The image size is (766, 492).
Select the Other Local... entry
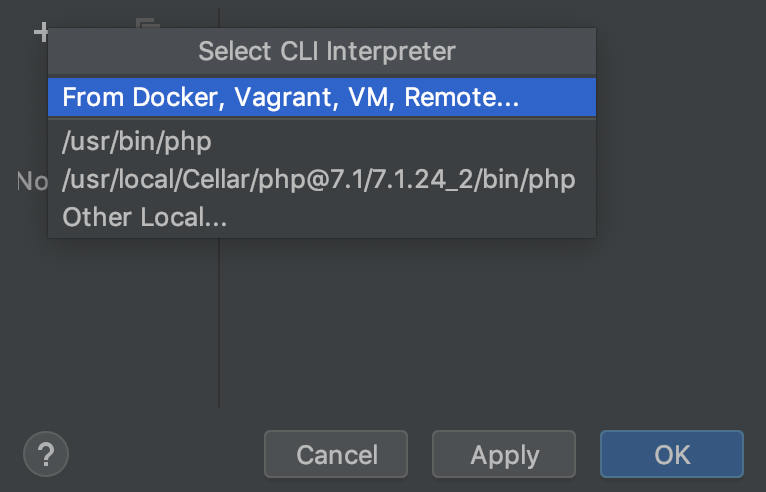(145, 218)
